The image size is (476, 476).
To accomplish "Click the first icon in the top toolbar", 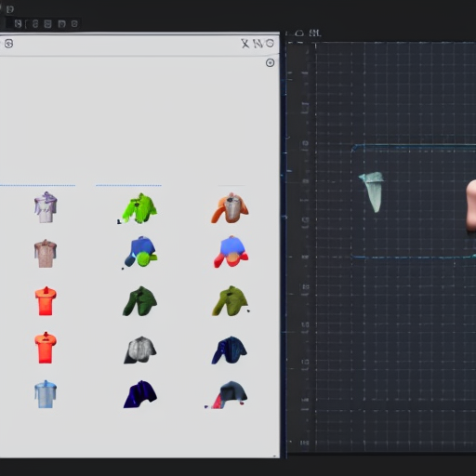I will click(x=18, y=24).
